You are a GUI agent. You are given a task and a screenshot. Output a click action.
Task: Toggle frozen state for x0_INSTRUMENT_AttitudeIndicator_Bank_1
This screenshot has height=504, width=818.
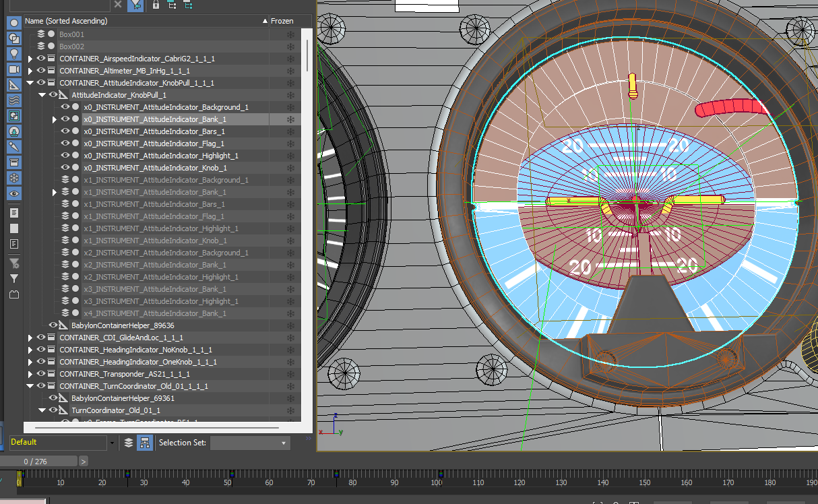coord(290,119)
